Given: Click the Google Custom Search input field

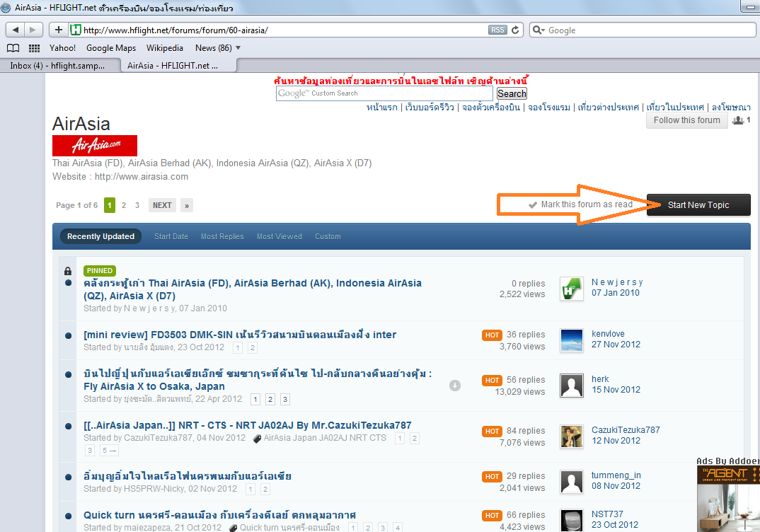Looking at the screenshot, I should pyautogui.click(x=384, y=93).
